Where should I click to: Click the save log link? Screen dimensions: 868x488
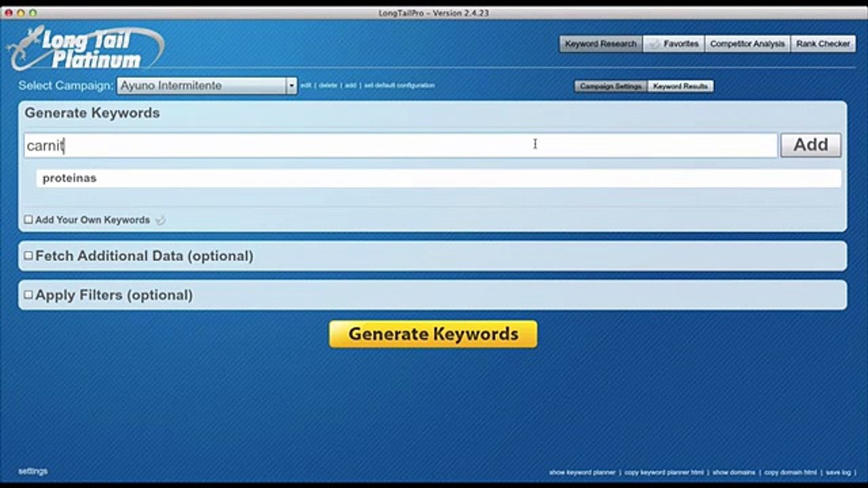[838, 472]
